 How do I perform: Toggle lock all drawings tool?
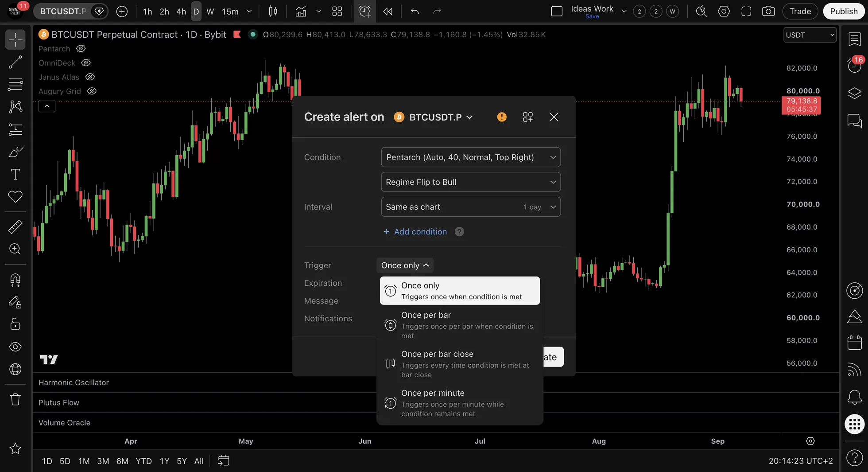click(x=15, y=324)
